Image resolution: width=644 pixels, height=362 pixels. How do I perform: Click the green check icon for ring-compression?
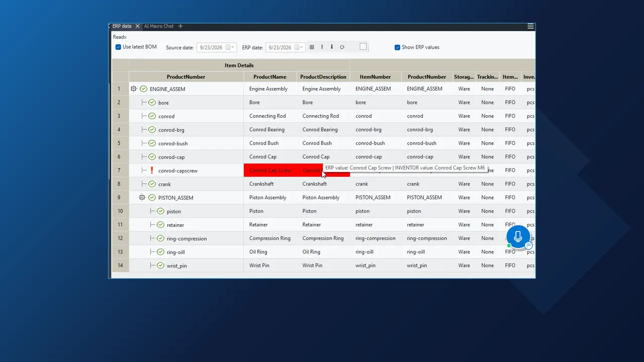[160, 238]
